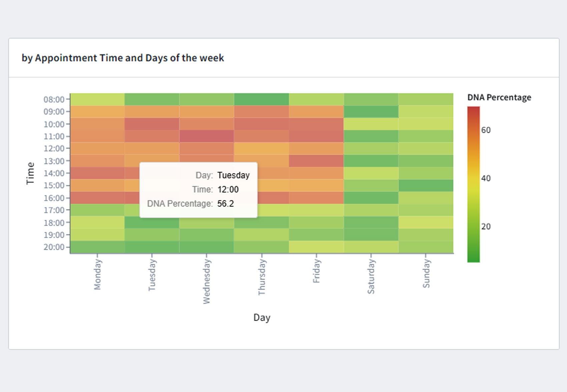567x392 pixels.
Task: Select the Monday 14:00 heatmap cell
Action: click(x=97, y=173)
